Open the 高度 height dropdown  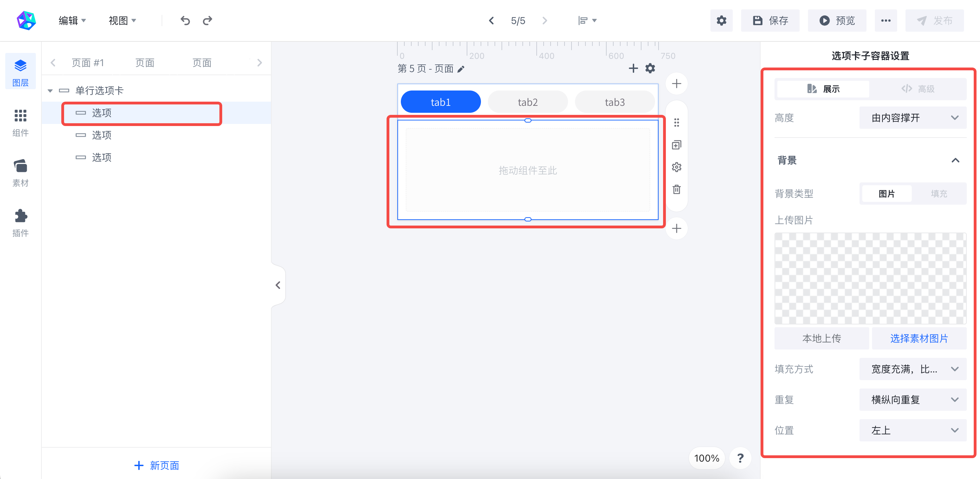coord(913,118)
